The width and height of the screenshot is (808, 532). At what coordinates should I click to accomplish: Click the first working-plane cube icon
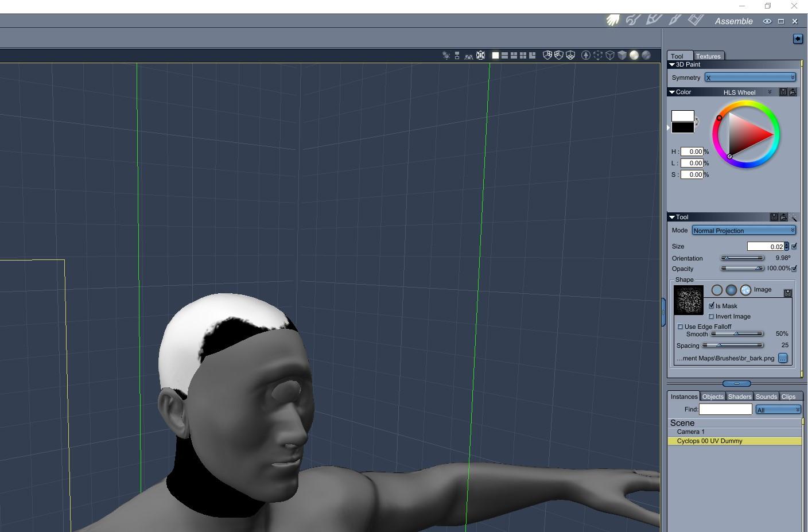click(x=547, y=55)
